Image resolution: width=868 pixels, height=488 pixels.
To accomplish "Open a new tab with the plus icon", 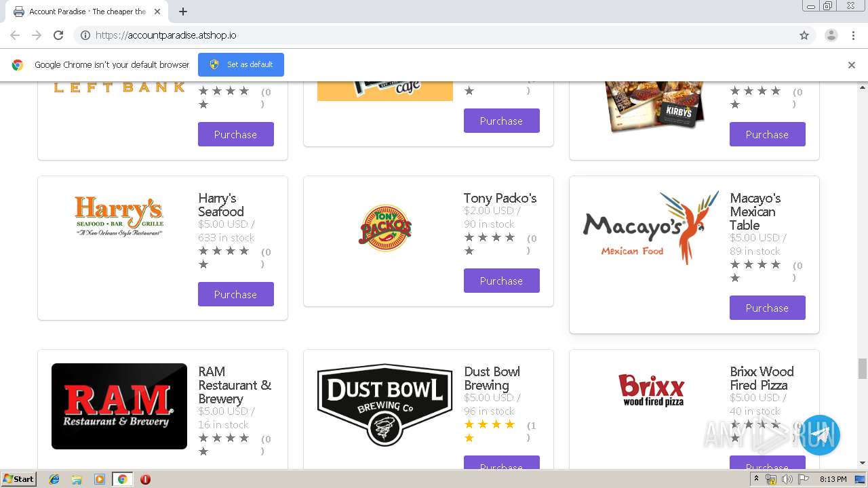I will pyautogui.click(x=183, y=12).
